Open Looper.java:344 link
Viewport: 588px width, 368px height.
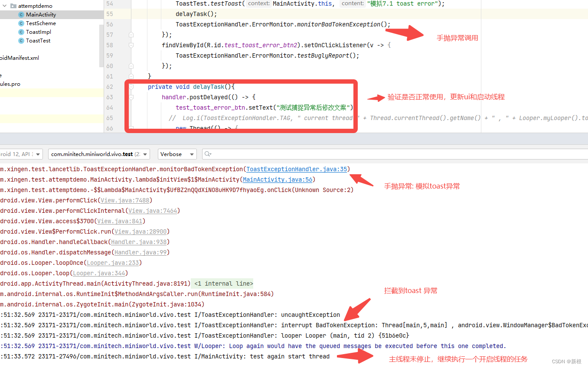tap(99, 273)
